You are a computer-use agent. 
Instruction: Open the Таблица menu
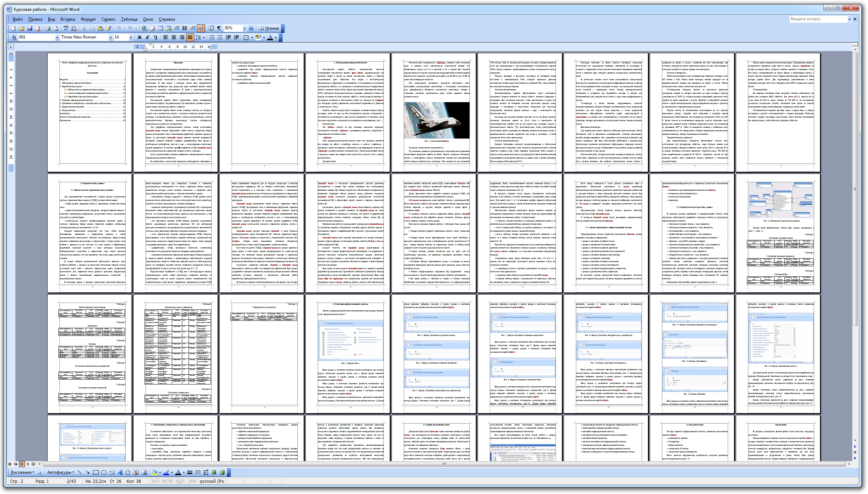(x=129, y=19)
